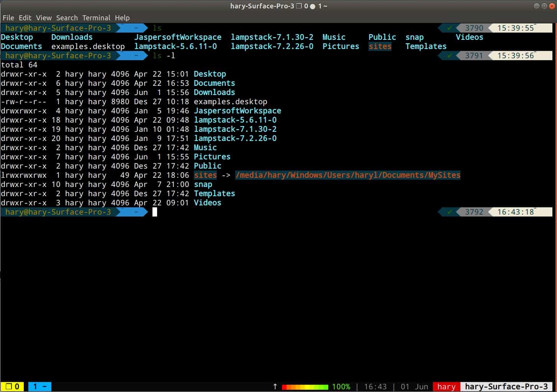Viewport: 557px width, 392px height.
Task: Click the hary-Surface-Pro-3 hostname badge at bottom right
Action: (x=506, y=387)
